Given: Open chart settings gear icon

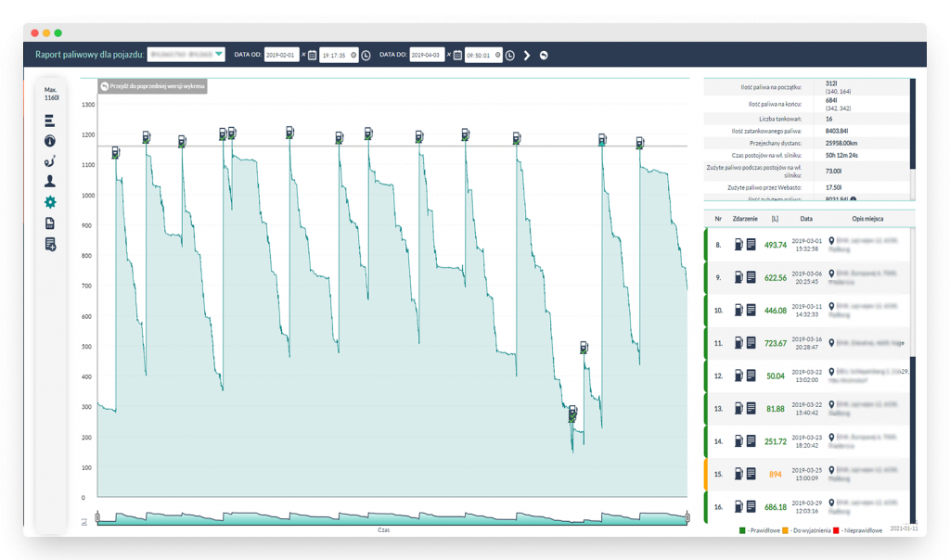Looking at the screenshot, I should [50, 202].
